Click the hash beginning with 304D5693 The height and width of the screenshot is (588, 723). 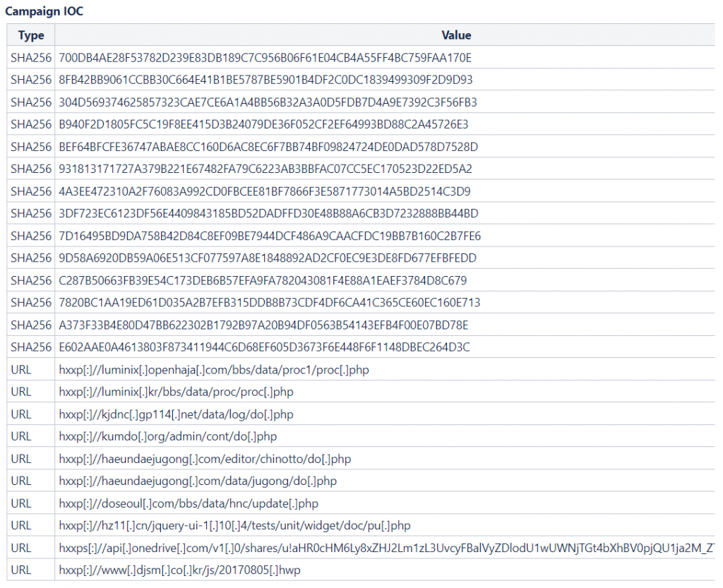click(x=268, y=102)
